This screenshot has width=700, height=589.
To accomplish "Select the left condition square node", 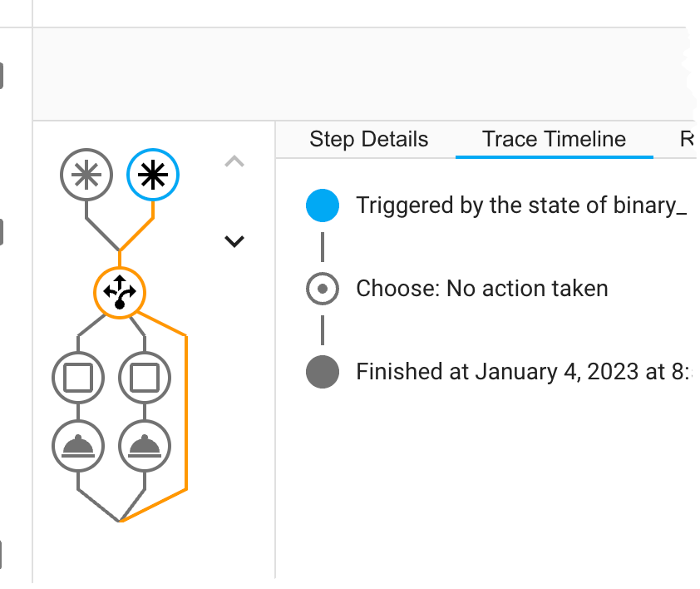I will coord(78,377).
